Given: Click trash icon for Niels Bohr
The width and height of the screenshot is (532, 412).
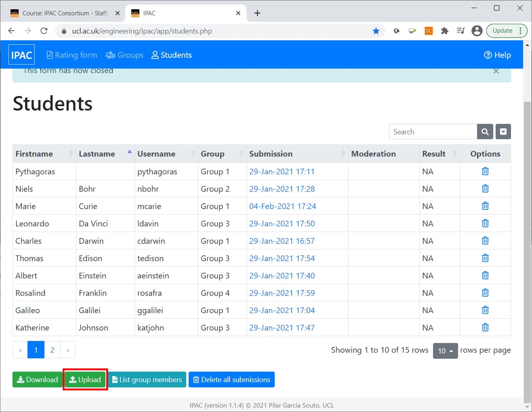Looking at the screenshot, I should 485,189.
